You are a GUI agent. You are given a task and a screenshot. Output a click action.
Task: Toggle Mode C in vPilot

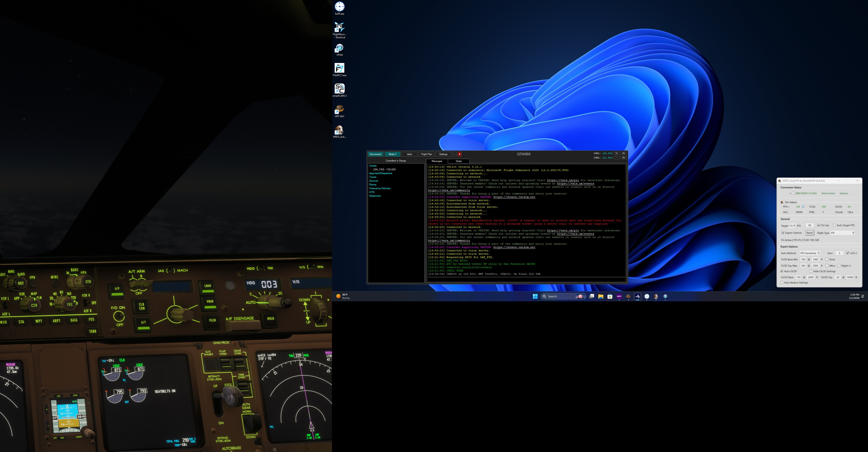pyautogui.click(x=393, y=154)
